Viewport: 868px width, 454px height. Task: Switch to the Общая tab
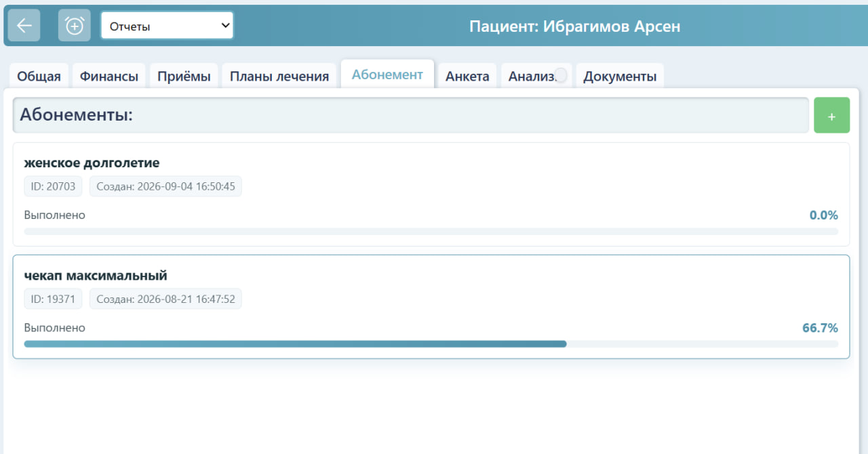[x=39, y=76]
